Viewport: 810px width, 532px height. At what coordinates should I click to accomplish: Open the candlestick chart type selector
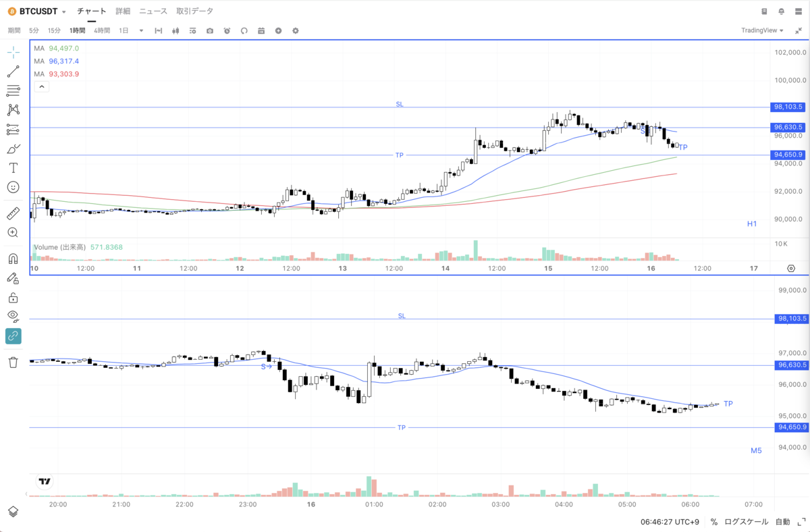click(175, 30)
